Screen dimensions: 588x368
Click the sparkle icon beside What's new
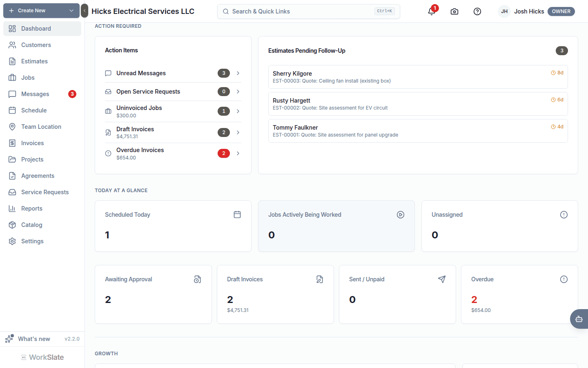click(x=9, y=339)
